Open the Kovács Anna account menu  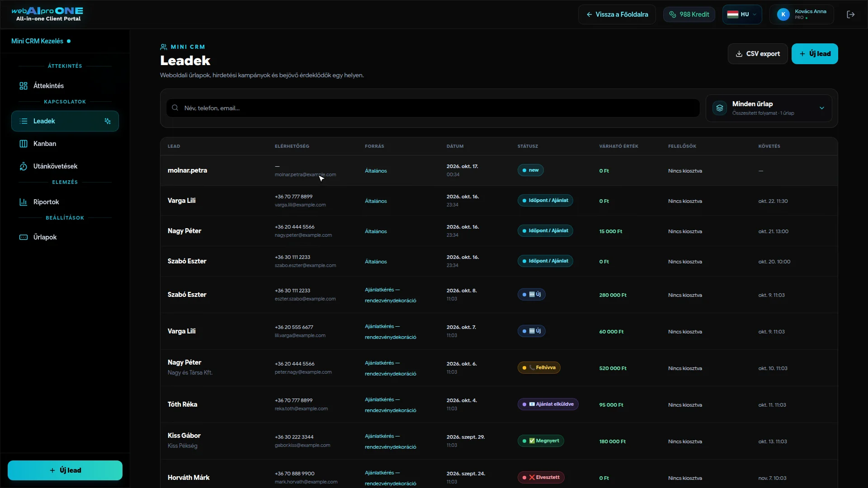tap(802, 14)
